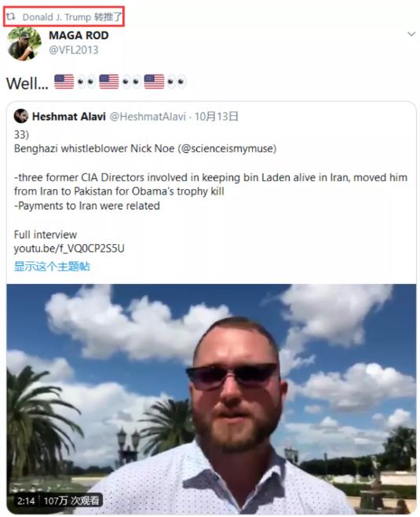Click 显示这个主题帖 to show thread

tap(52, 266)
